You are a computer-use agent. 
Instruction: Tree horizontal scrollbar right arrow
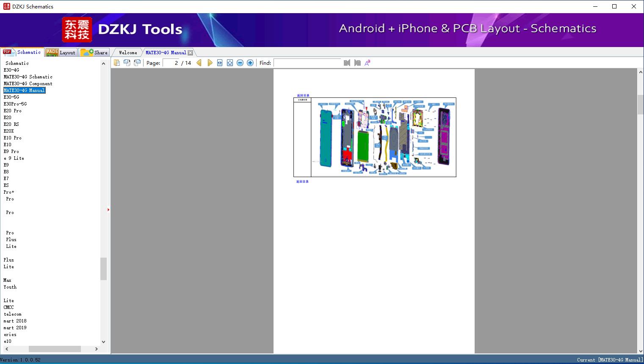(97, 349)
